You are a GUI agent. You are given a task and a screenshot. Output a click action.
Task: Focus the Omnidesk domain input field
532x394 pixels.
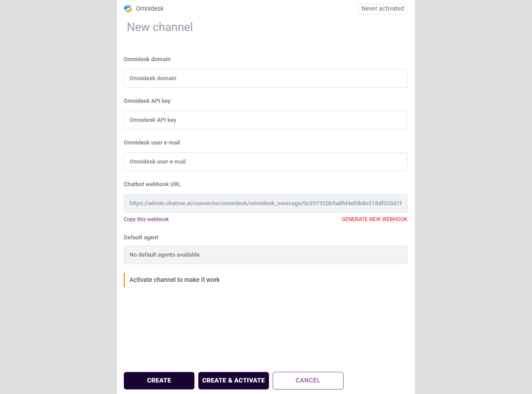tap(265, 78)
